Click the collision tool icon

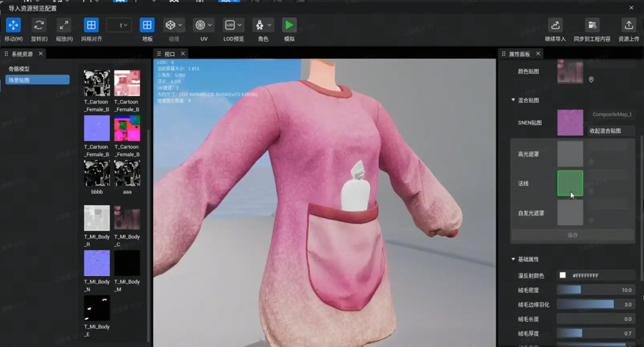(170, 25)
